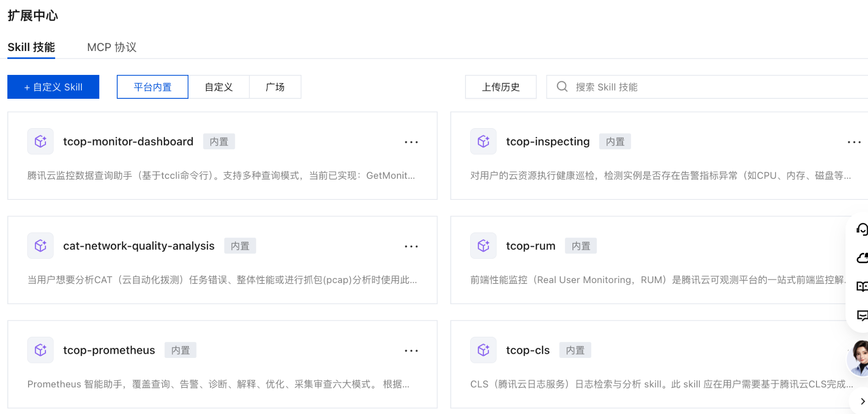Select the 自定义 filter tab

click(x=219, y=87)
